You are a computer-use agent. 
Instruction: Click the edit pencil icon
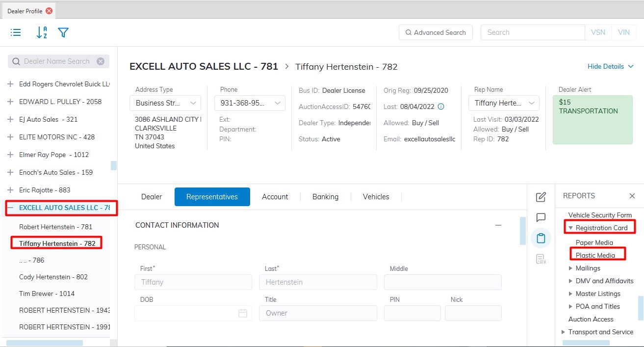tap(541, 197)
